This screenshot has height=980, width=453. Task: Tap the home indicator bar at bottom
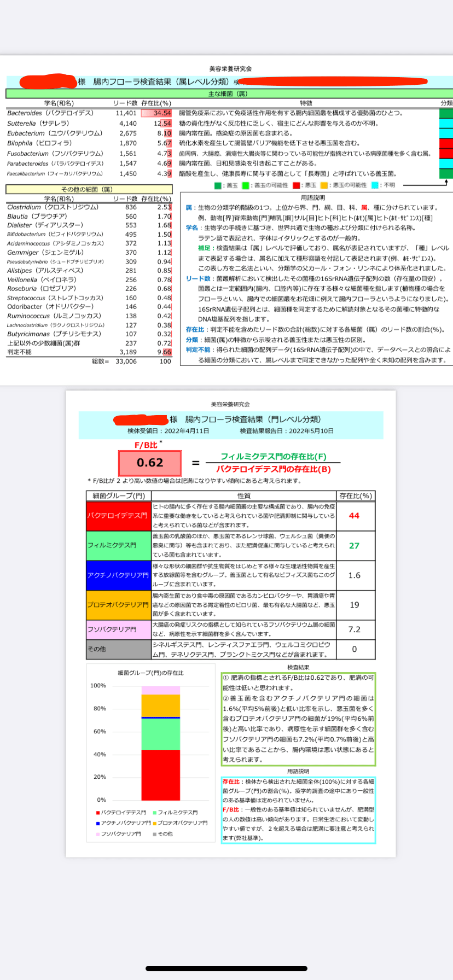click(226, 968)
